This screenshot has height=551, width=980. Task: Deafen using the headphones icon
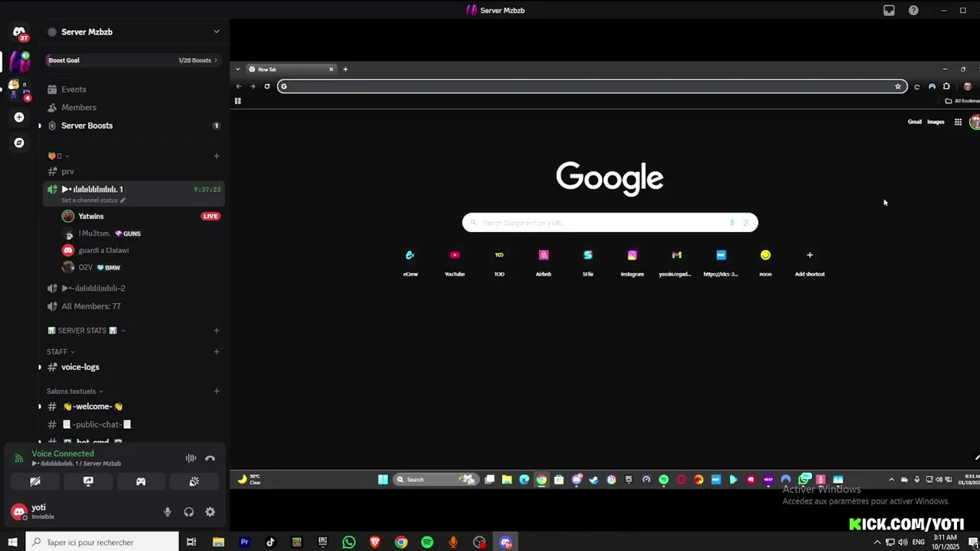coord(189,512)
